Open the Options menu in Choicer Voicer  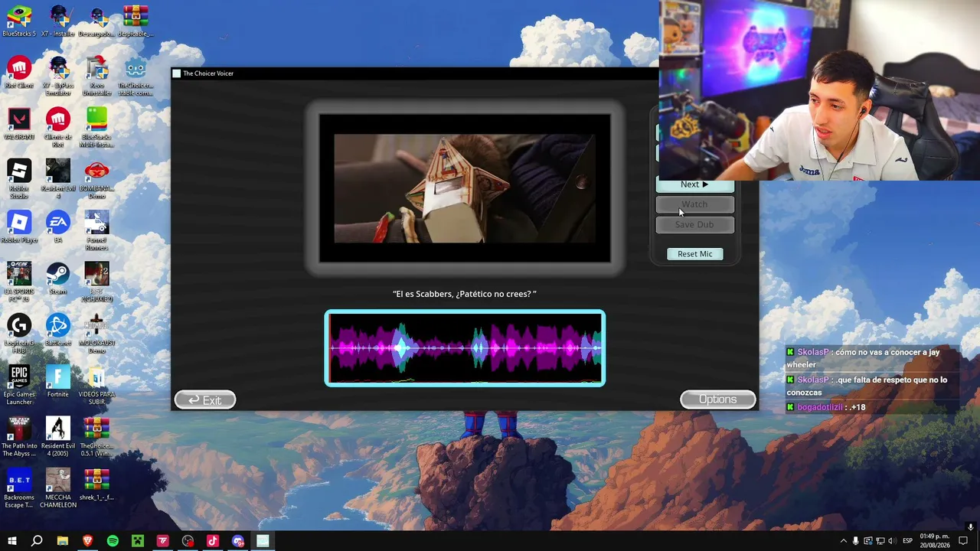(x=717, y=399)
